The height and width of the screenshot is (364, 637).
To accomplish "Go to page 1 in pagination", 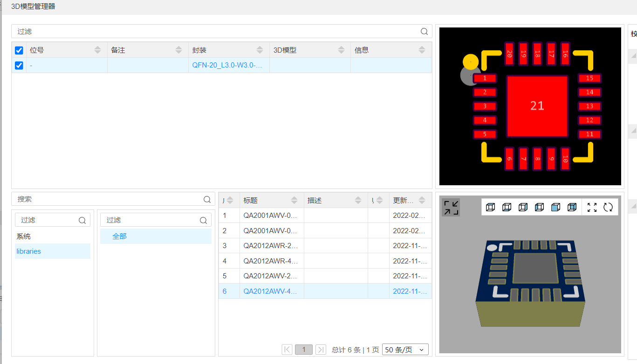I will click(304, 350).
